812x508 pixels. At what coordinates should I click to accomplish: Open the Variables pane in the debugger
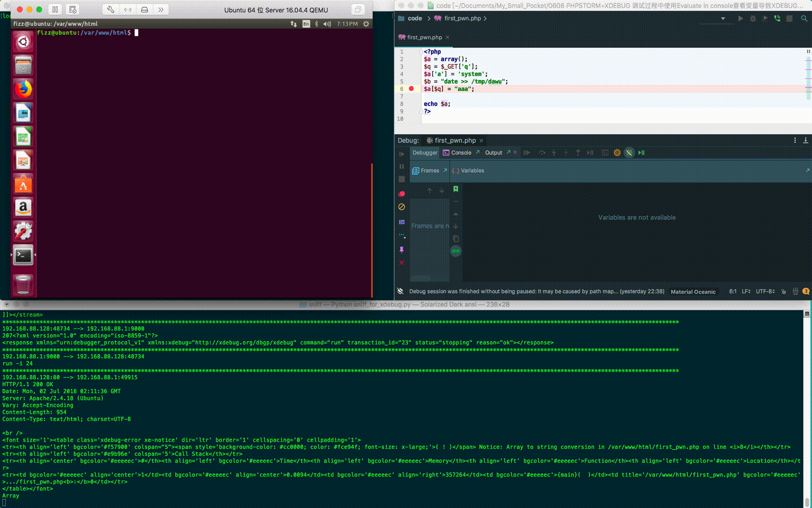pyautogui.click(x=468, y=171)
